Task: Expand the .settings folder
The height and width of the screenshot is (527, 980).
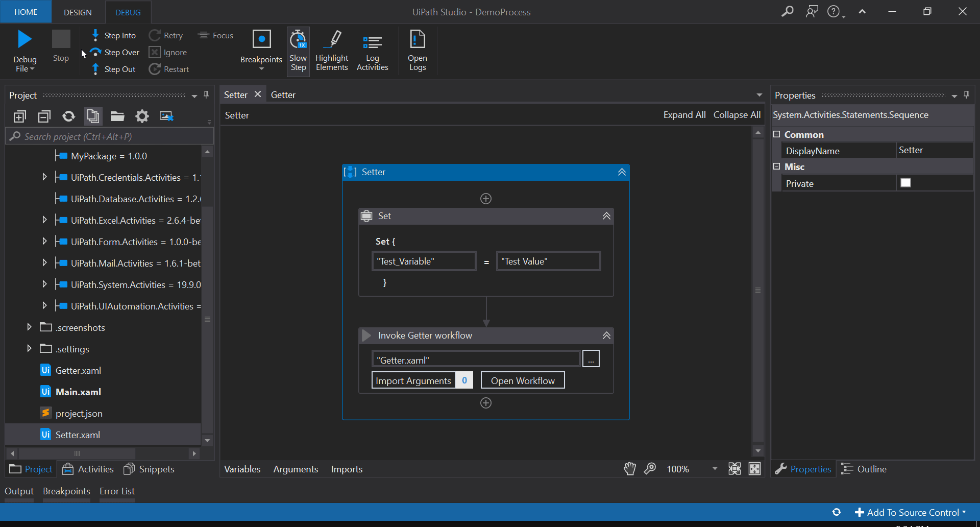Action: [x=29, y=349]
